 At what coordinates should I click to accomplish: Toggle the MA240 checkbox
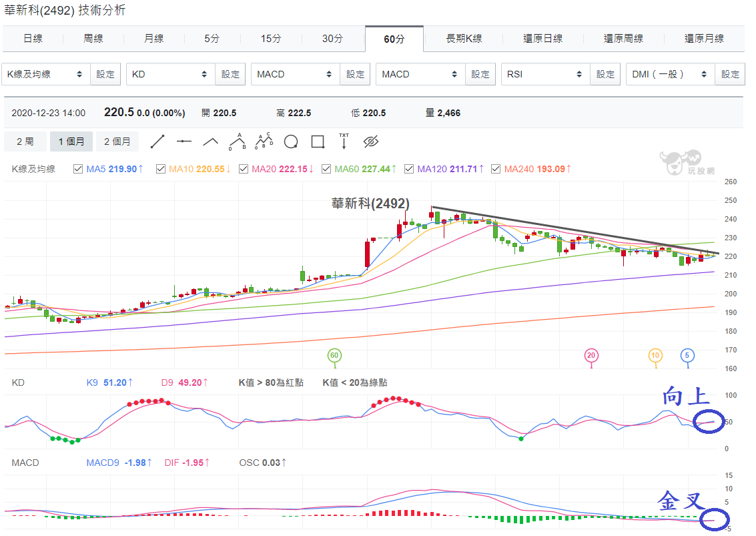tap(496, 169)
